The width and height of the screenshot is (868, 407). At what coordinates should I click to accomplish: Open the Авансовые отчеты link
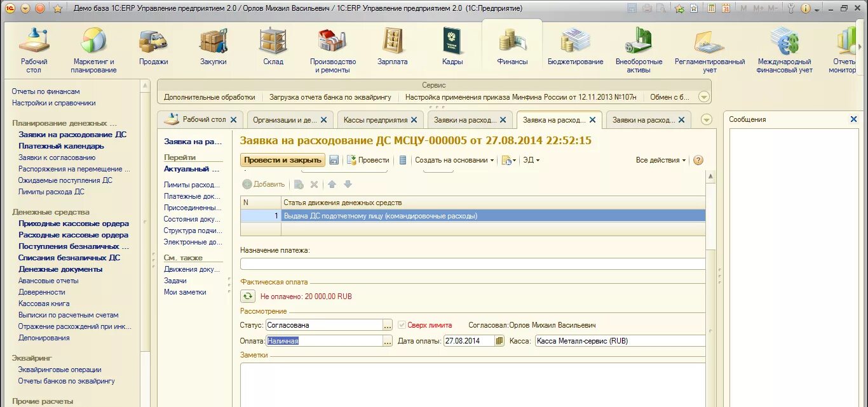[x=48, y=281]
